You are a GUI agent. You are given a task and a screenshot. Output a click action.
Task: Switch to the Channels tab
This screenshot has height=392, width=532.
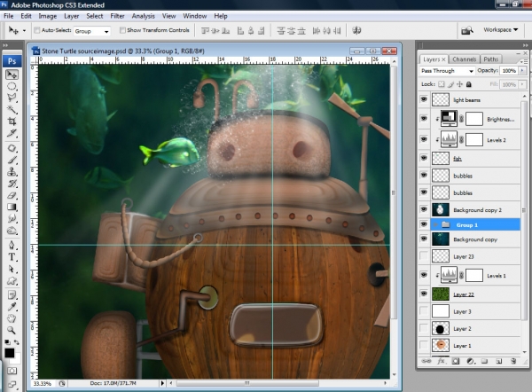pos(464,59)
